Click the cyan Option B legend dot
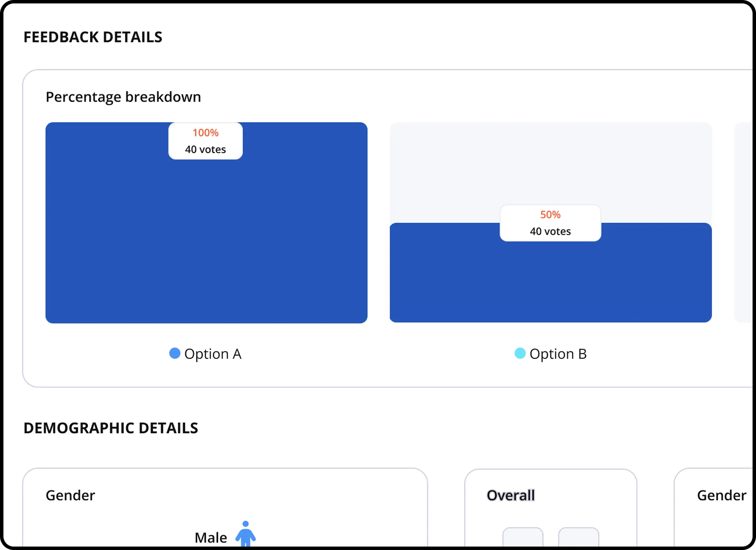The width and height of the screenshot is (756, 550). (x=520, y=353)
